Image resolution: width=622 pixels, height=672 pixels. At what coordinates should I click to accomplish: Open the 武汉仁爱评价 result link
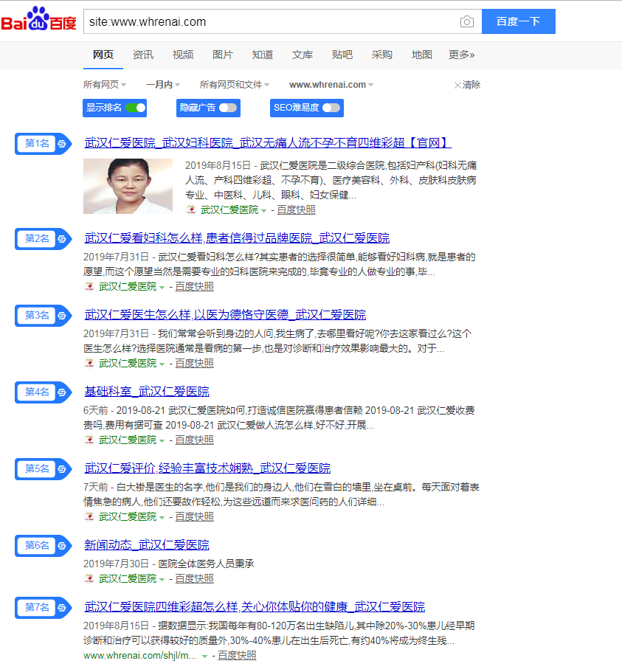[207, 468]
